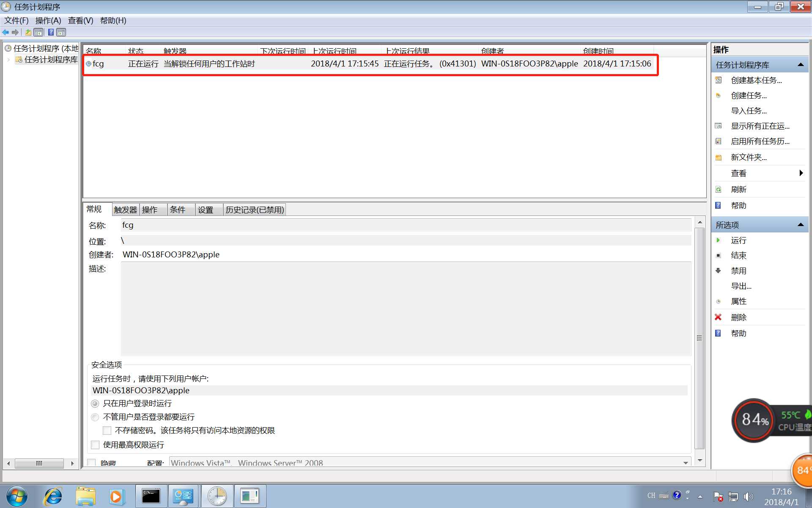This screenshot has height=508, width=812.
Task: Click the Show all running tasks icon
Action: [x=718, y=126]
